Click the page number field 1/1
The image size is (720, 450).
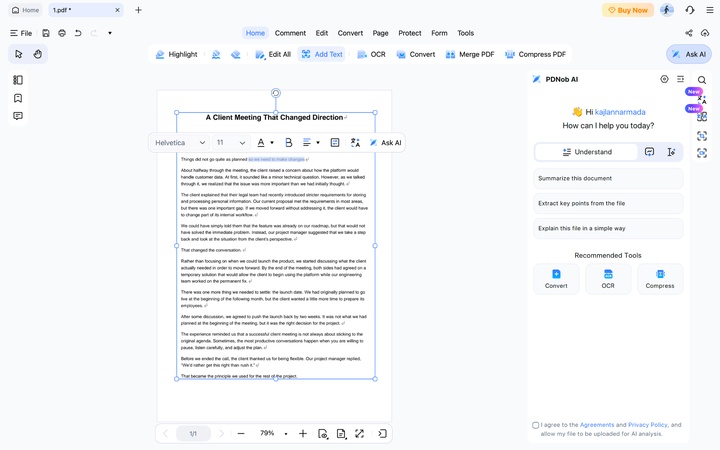pyautogui.click(x=193, y=433)
